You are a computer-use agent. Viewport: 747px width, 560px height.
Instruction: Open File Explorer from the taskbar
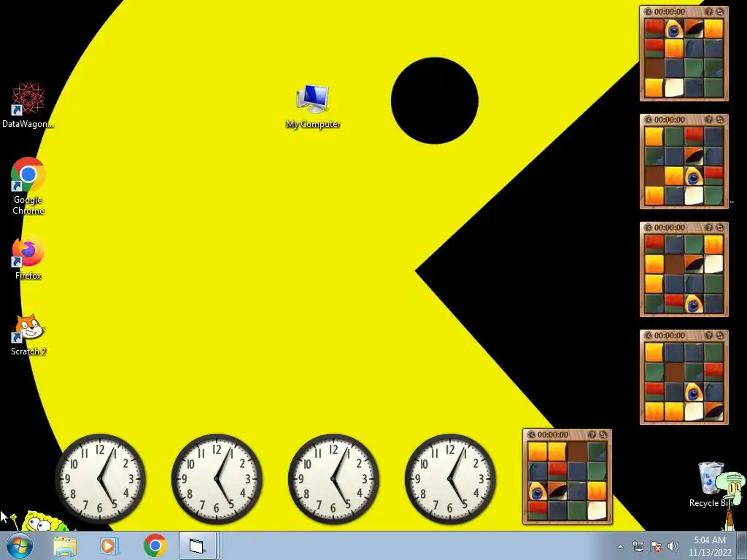65,545
